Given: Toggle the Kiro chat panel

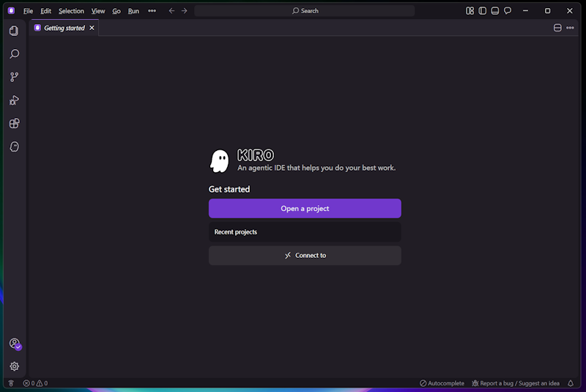Looking at the screenshot, I should point(508,11).
